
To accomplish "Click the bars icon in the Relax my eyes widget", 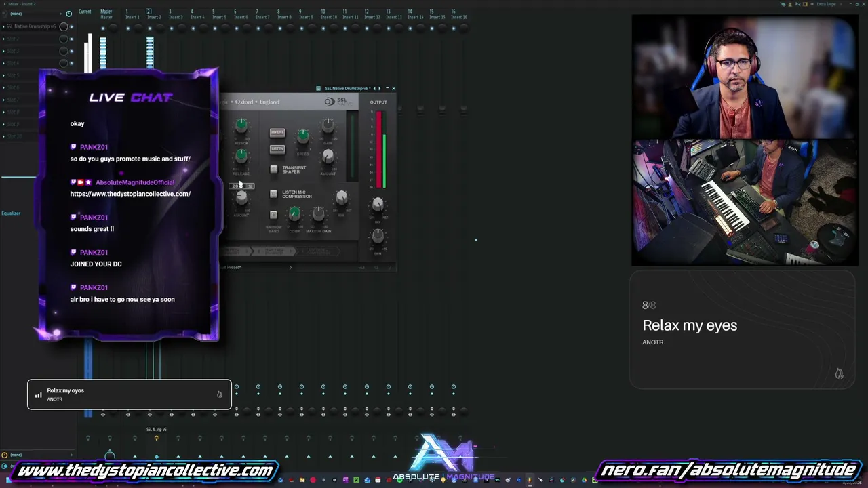I will pos(38,394).
